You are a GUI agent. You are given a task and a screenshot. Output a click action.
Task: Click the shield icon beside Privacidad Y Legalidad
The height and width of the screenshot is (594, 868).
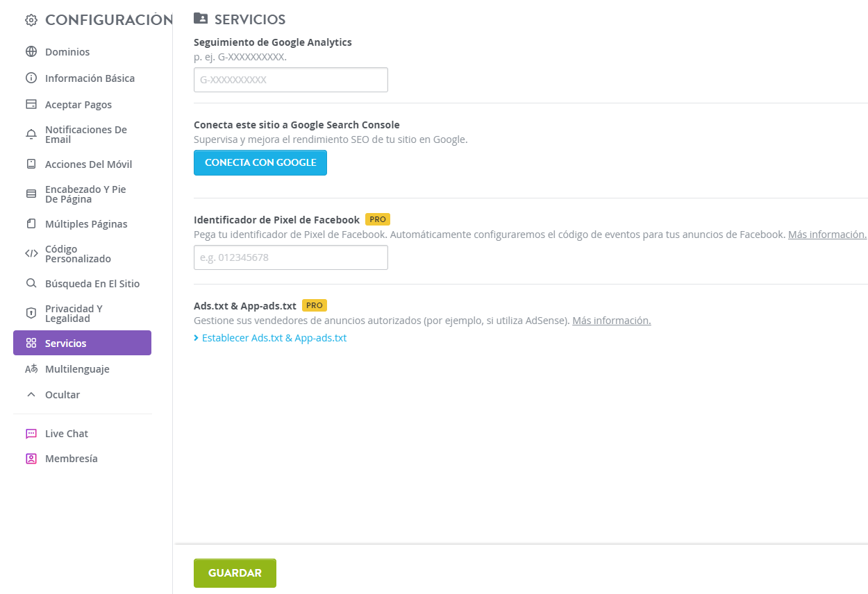(31, 314)
